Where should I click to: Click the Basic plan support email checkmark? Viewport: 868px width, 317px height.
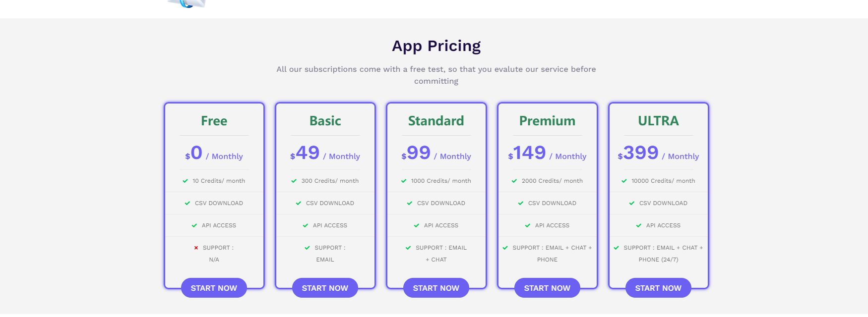click(x=307, y=248)
